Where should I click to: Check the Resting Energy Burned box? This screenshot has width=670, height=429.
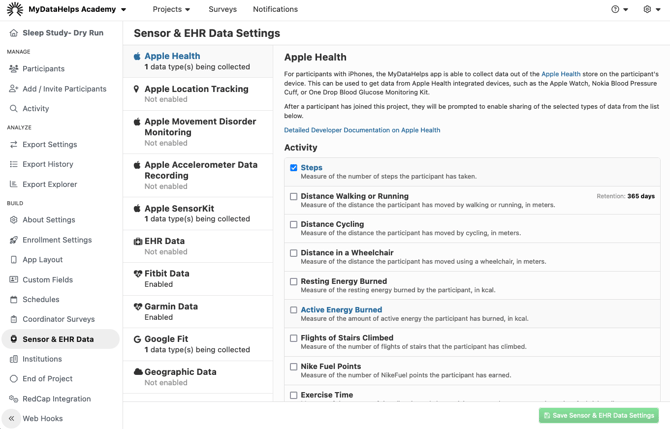click(x=294, y=282)
